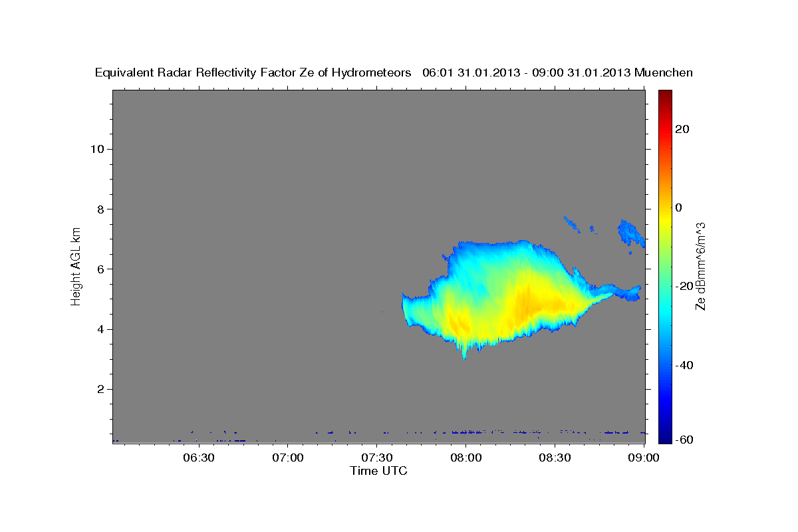The image size is (798, 532).
Task: Click the height tick label '4'
Action: [x=99, y=329]
